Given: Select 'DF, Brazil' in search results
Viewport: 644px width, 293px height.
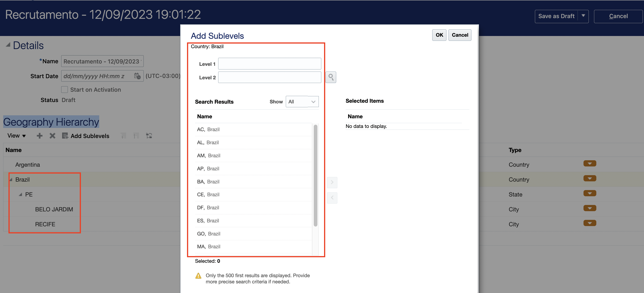Looking at the screenshot, I should pos(253,207).
